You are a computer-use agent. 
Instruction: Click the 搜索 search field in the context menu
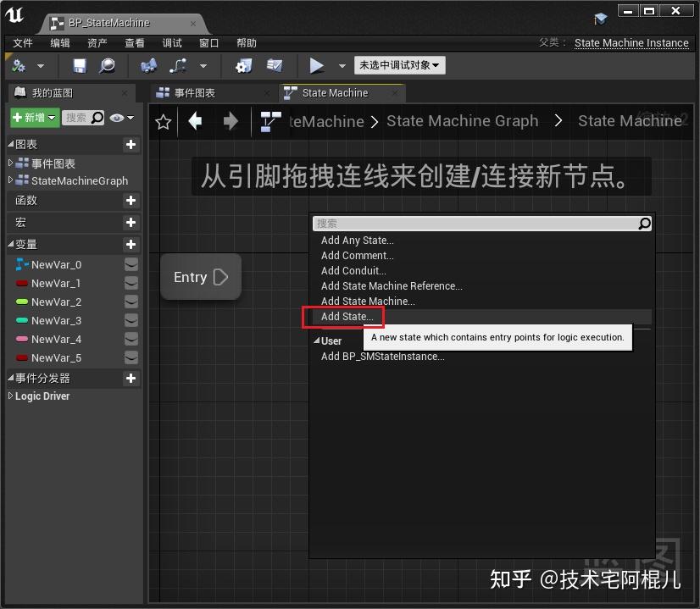tap(475, 223)
